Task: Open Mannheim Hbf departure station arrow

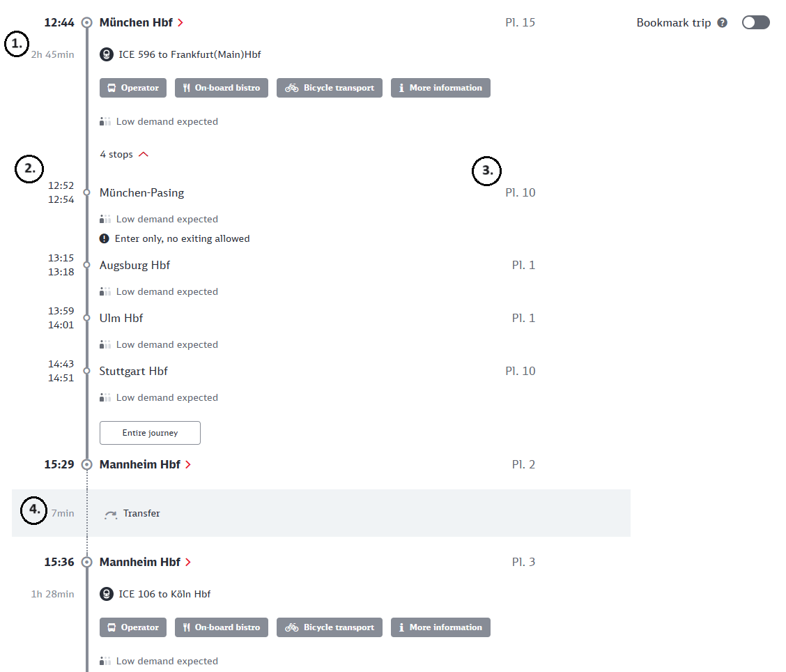Action: [188, 562]
